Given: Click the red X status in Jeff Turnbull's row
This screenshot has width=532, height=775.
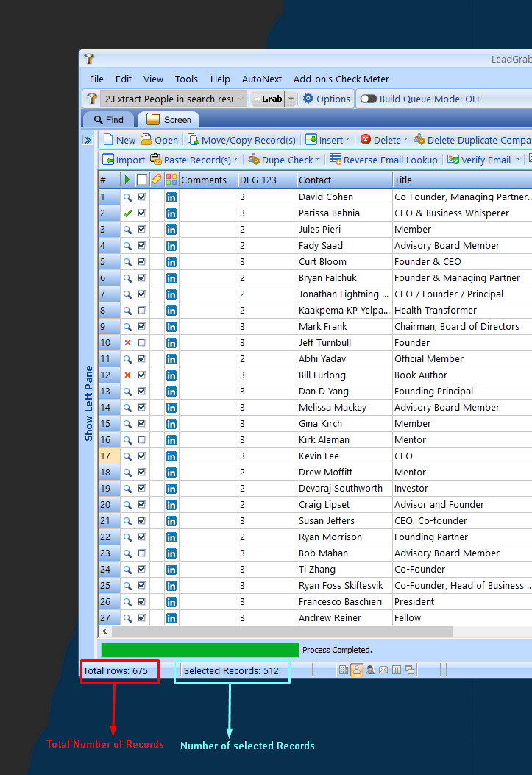Looking at the screenshot, I should [127, 343].
